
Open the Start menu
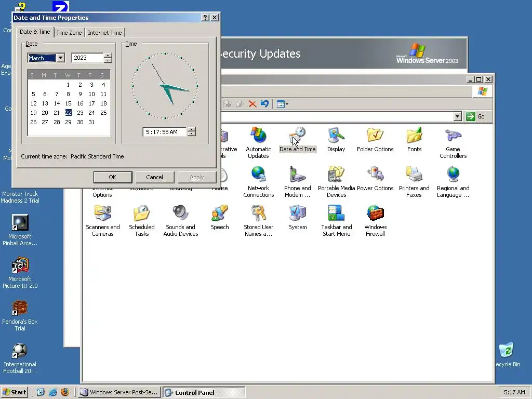[x=14, y=392]
